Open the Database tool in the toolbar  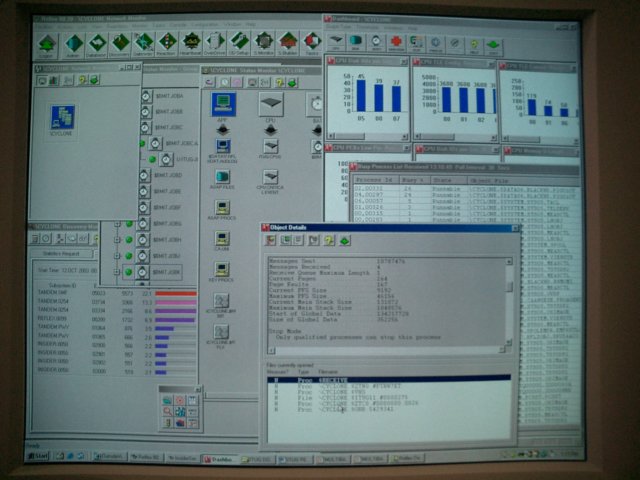(98, 42)
